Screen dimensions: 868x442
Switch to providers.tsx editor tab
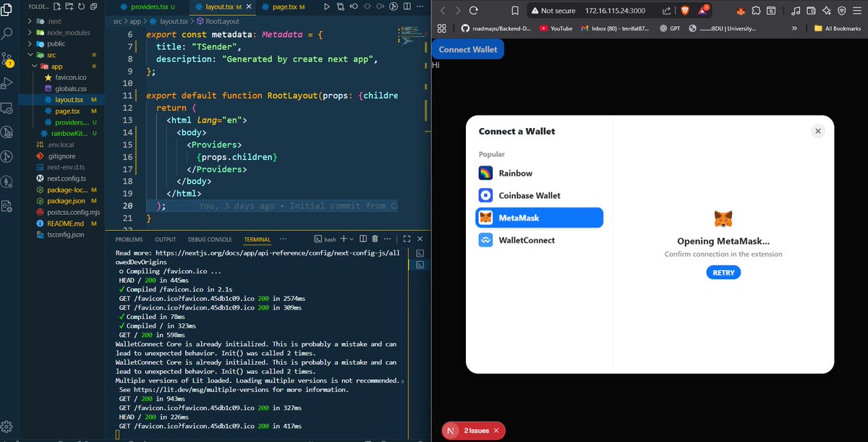coord(149,7)
